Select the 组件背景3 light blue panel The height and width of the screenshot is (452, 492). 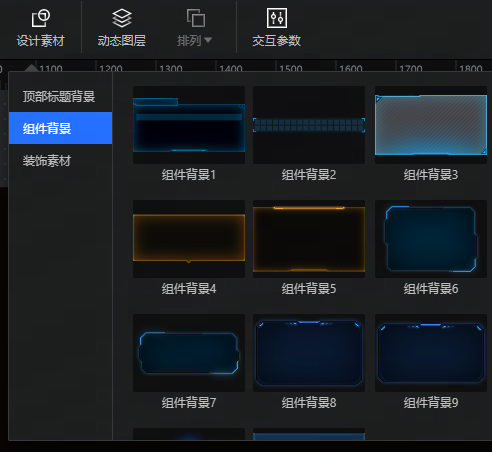pos(431,125)
